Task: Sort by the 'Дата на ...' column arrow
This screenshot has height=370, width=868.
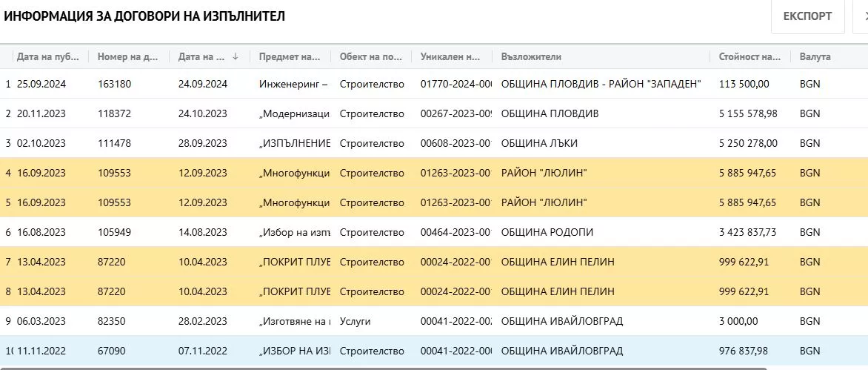Action: [236, 56]
